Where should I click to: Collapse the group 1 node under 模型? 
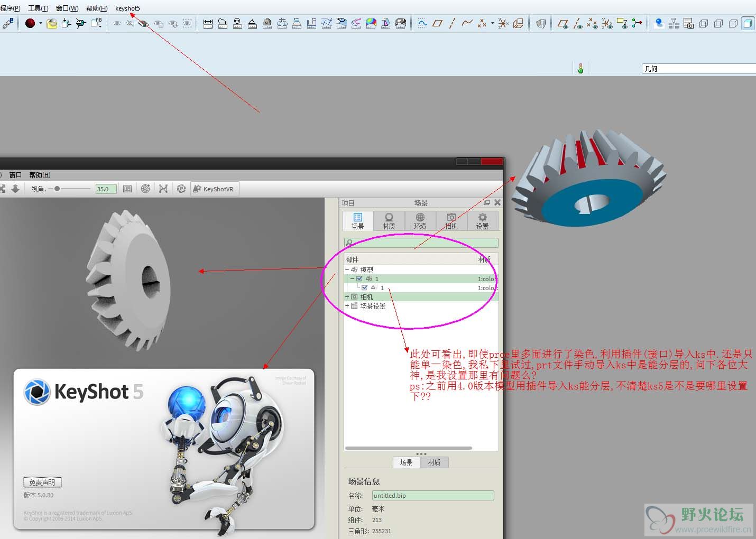click(352, 278)
